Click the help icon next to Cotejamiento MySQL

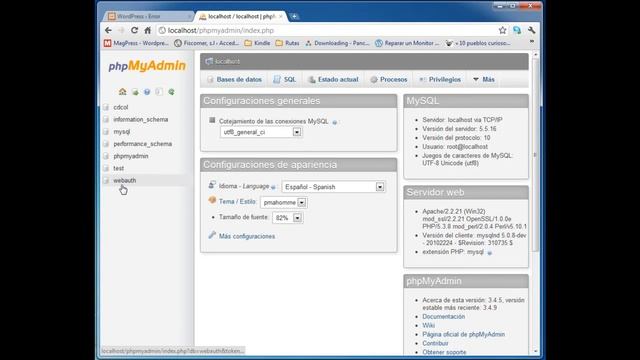(x=335, y=122)
